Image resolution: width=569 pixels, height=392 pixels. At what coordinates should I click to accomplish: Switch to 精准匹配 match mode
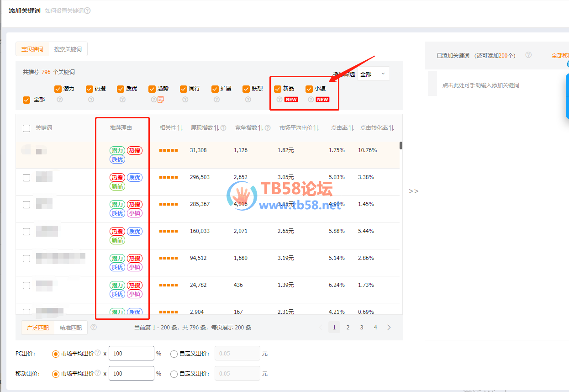(71, 328)
